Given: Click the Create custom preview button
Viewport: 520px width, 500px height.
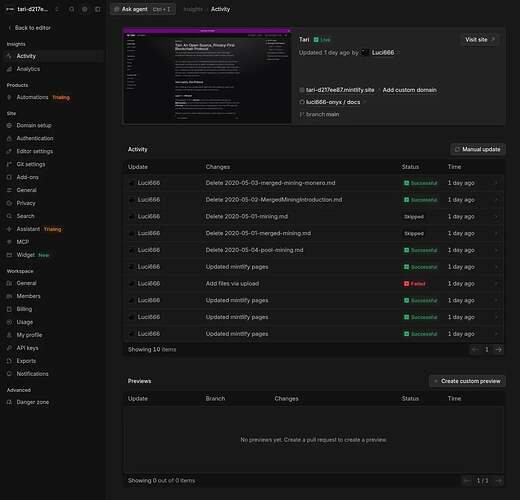Looking at the screenshot, I should 467,381.
